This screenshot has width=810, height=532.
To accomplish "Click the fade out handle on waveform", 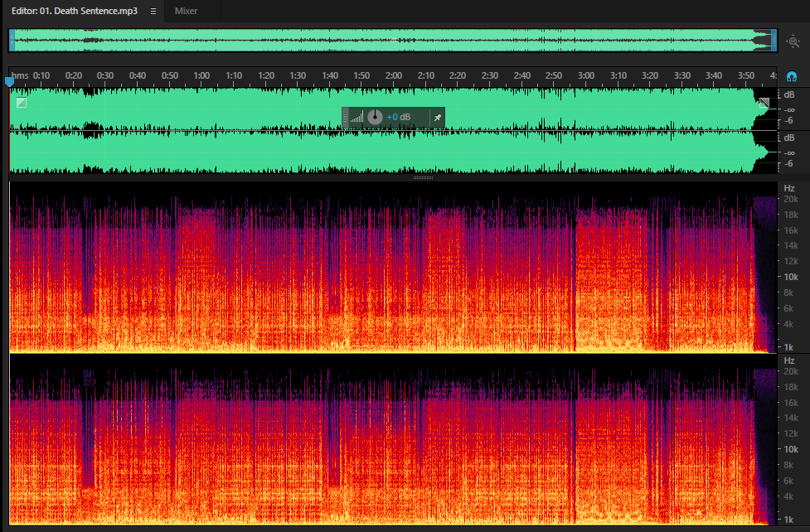I will (x=764, y=102).
